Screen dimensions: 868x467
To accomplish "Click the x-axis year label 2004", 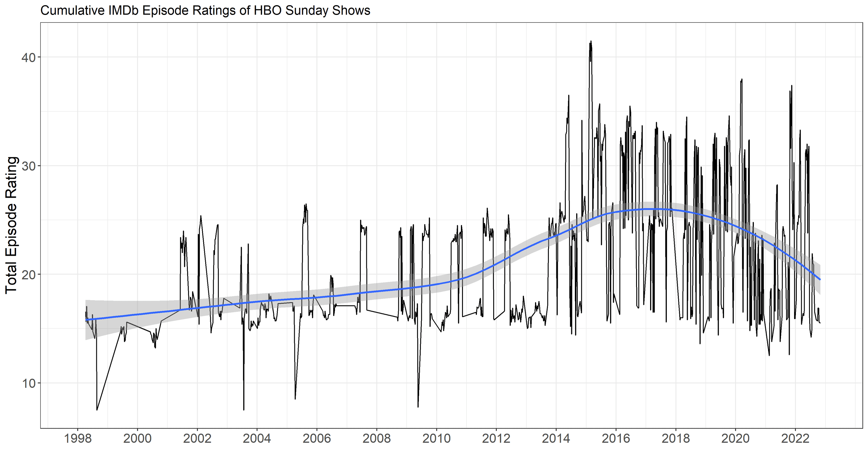I will [257, 438].
